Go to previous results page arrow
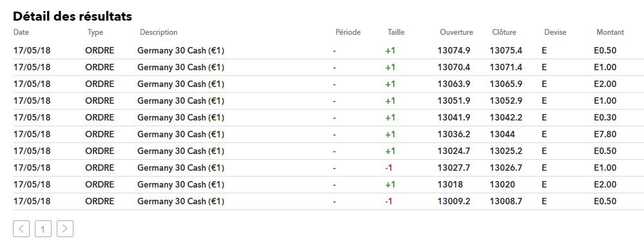 (21, 229)
